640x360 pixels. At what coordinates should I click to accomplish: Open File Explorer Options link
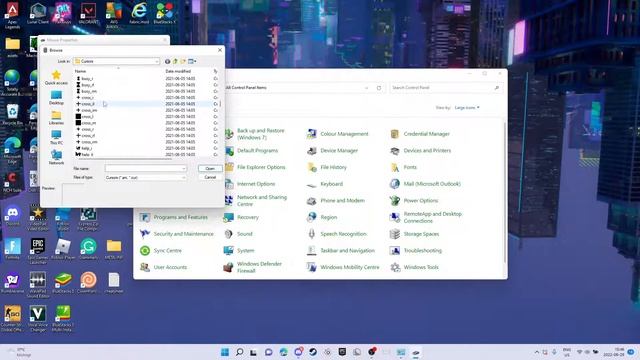(261, 167)
